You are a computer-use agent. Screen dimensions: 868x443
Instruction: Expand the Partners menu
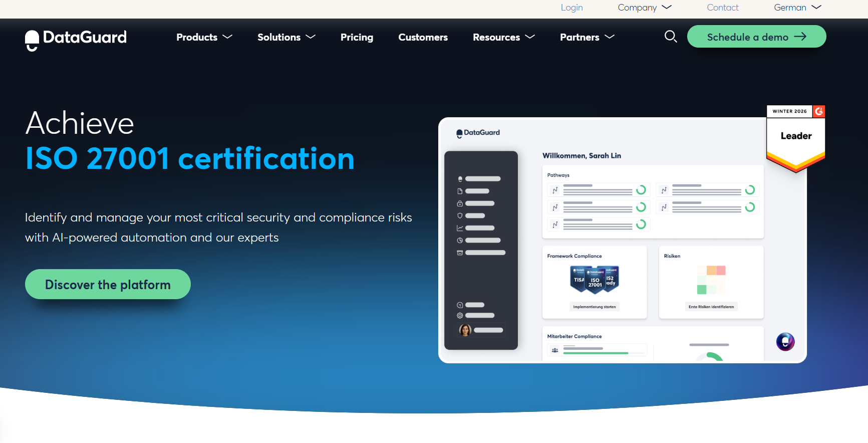tap(587, 37)
